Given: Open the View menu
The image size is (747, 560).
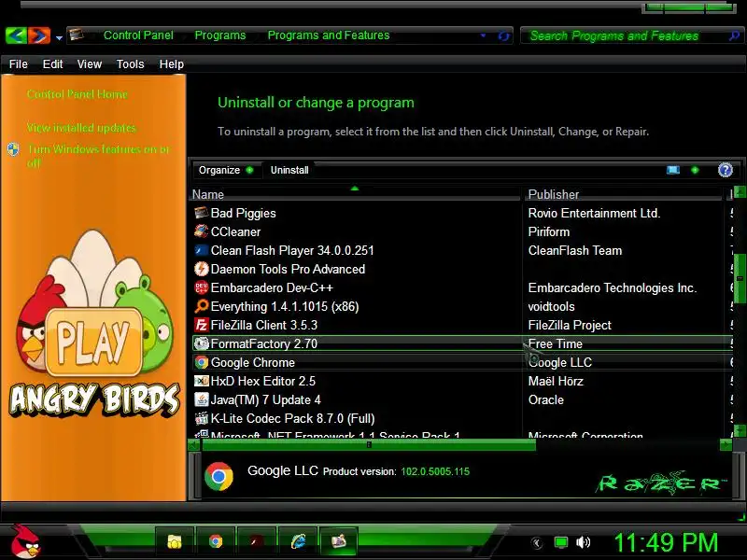Looking at the screenshot, I should [89, 63].
